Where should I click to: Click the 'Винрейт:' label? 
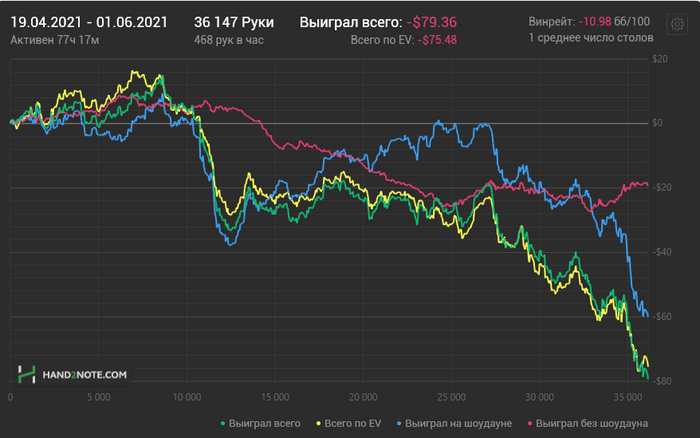(552, 21)
